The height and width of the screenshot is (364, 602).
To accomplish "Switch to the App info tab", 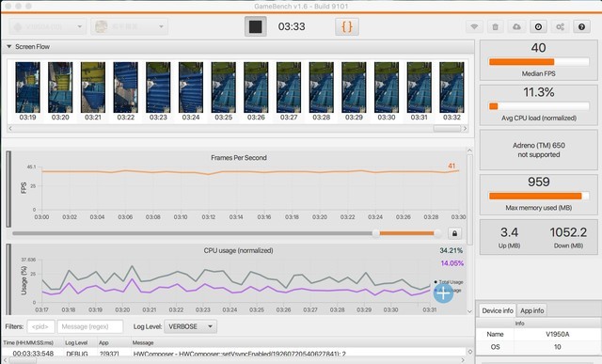I will 531,310.
